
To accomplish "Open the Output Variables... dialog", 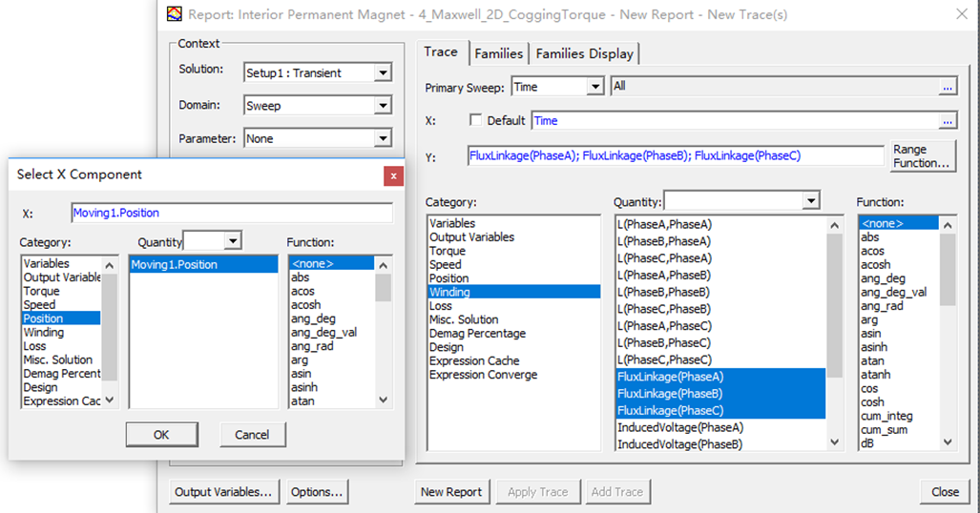I will click(x=223, y=492).
